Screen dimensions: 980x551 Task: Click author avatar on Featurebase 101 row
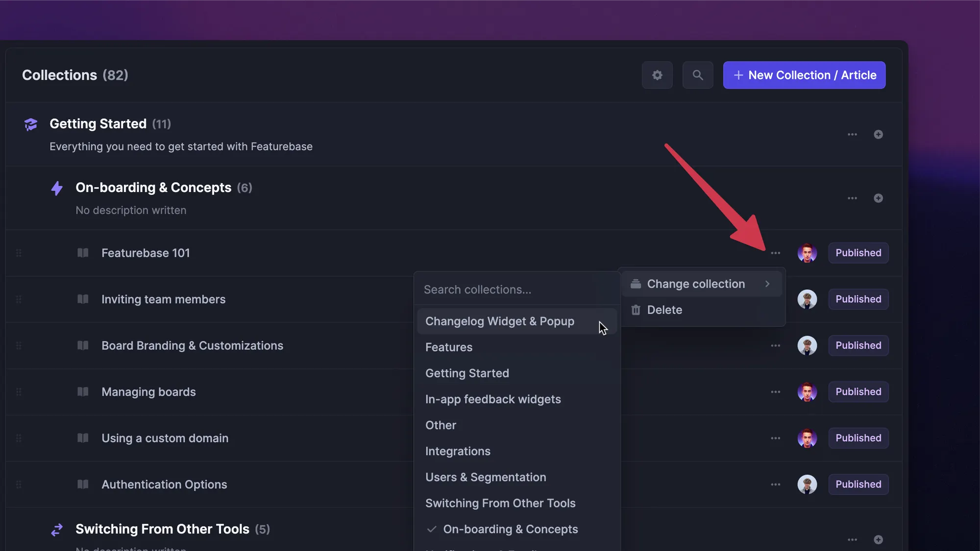tap(807, 253)
